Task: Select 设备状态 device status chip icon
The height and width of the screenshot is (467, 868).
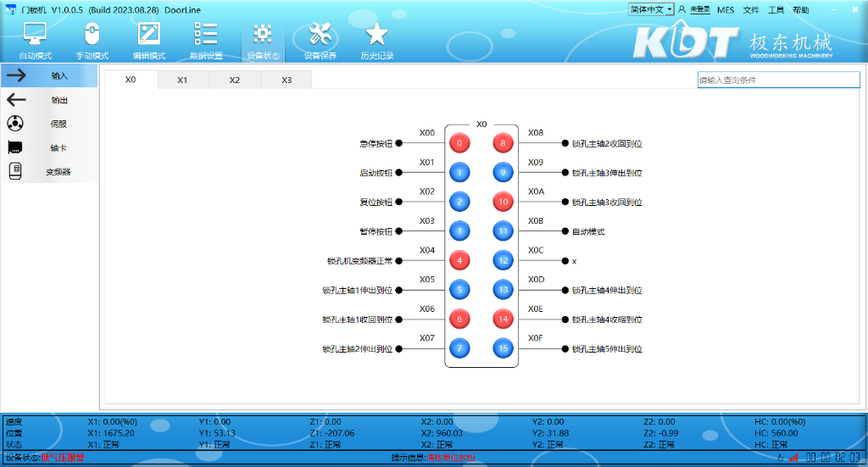Action: tap(263, 36)
